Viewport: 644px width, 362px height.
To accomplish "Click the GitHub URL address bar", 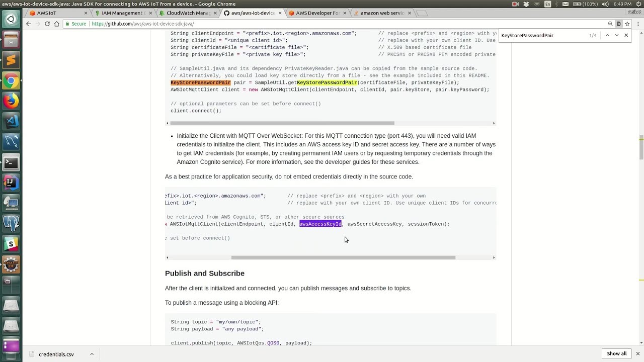I will click(x=347, y=24).
